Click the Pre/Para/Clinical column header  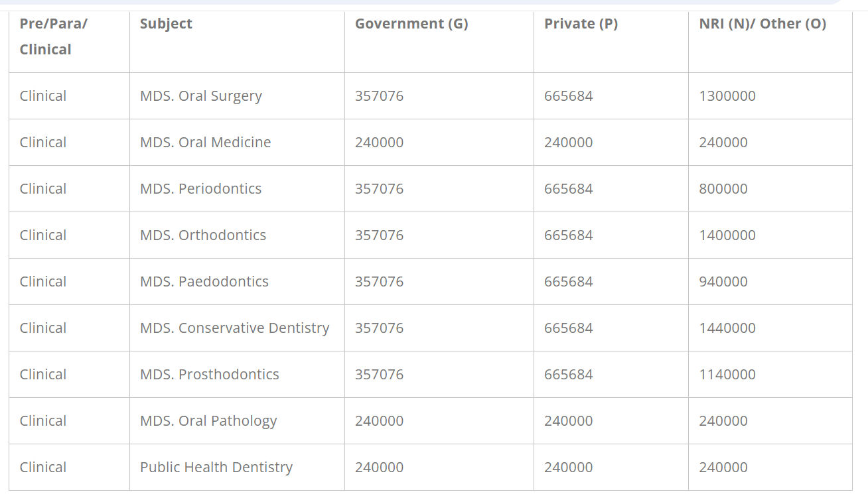tap(53, 36)
